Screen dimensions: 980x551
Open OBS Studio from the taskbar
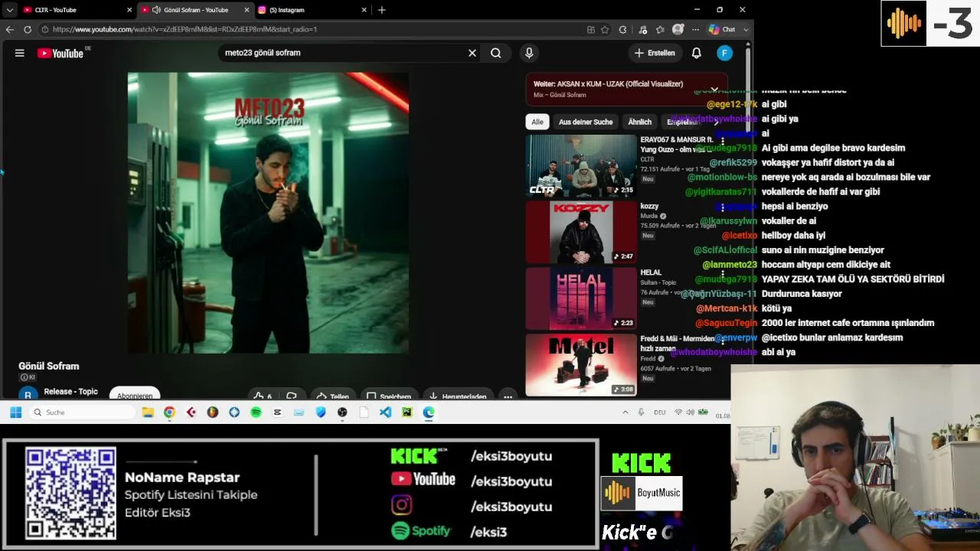(342, 412)
